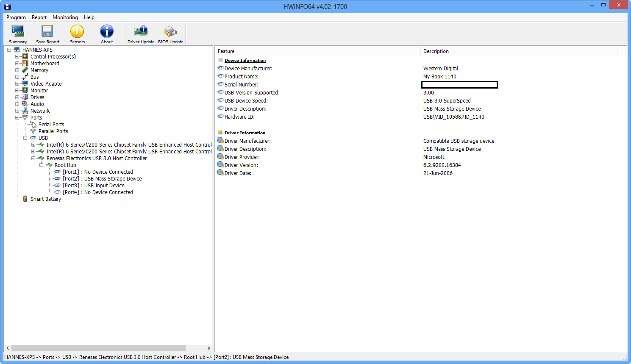Click the Save Report floppy icon
Viewport: 631px width, 364px height.
(x=47, y=32)
